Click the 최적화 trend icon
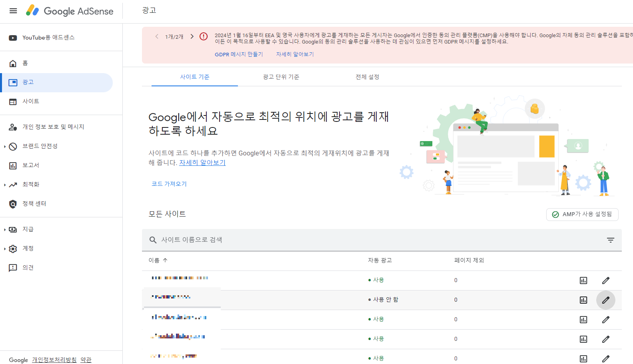633x364 pixels. [x=13, y=185]
